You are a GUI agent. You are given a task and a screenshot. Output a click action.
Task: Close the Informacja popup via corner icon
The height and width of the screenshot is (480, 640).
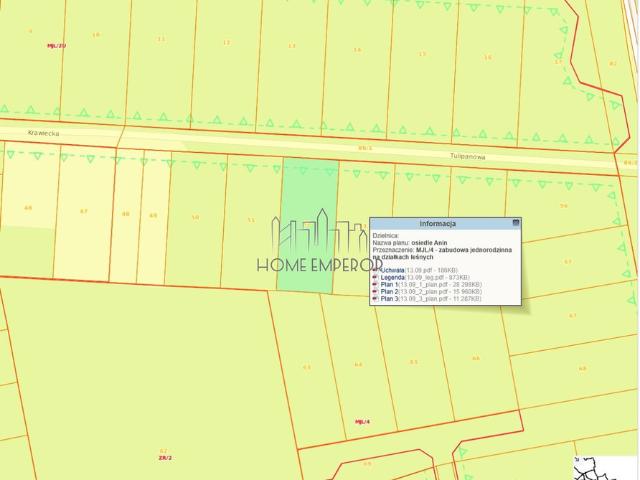pyautogui.click(x=516, y=222)
